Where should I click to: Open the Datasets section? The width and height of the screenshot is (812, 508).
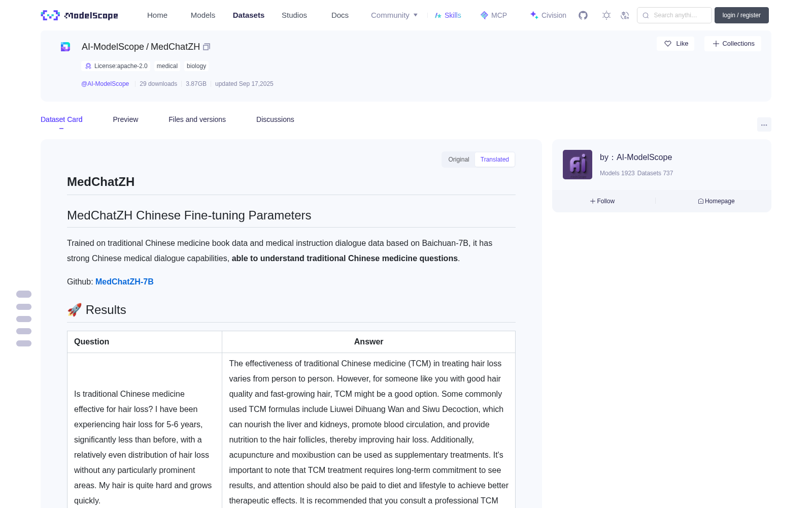tap(249, 15)
